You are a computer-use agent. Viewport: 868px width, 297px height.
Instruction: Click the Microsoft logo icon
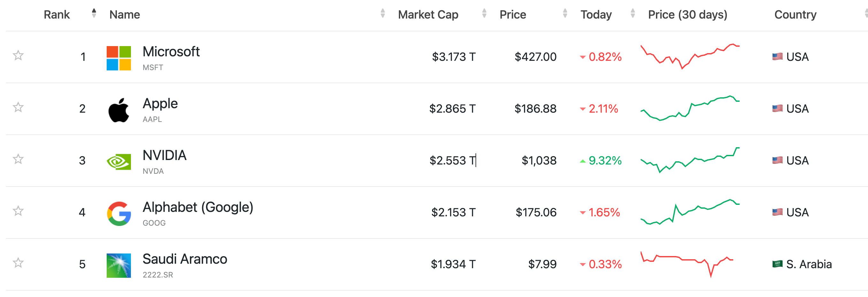click(118, 58)
